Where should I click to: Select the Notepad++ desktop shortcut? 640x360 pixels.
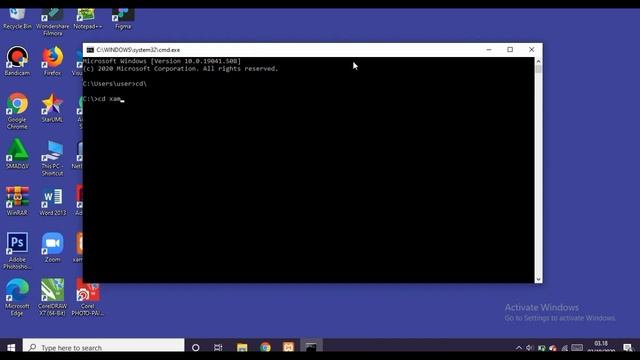pyautogui.click(x=88, y=19)
